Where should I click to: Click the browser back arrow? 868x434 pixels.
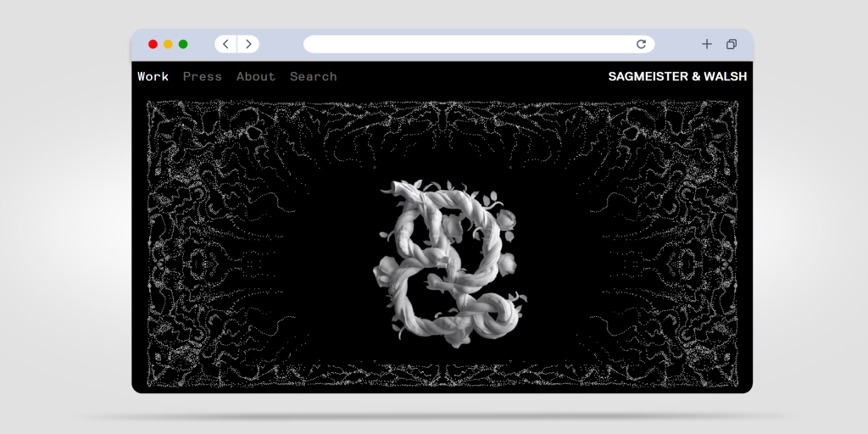click(225, 44)
